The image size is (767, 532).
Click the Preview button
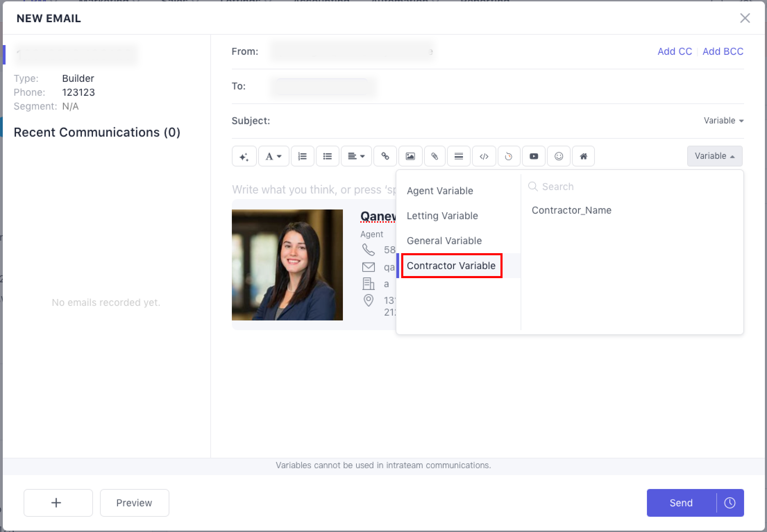click(134, 503)
